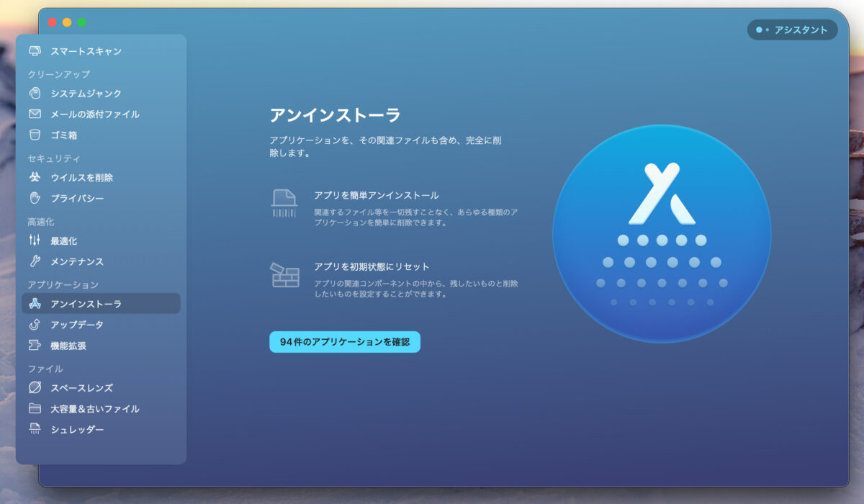Click the セキュリティ section label
864x504 pixels.
tap(54, 158)
